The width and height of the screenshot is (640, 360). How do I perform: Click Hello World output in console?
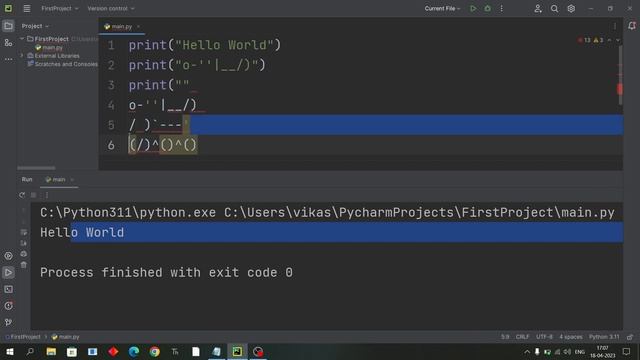[82, 232]
